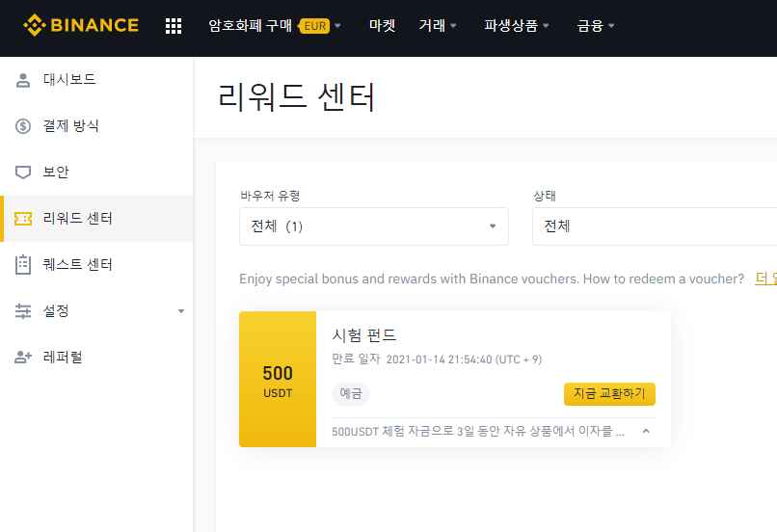Screen dimensions: 777x532
Task: Go to 마켓 in top navigation
Action: point(382,26)
